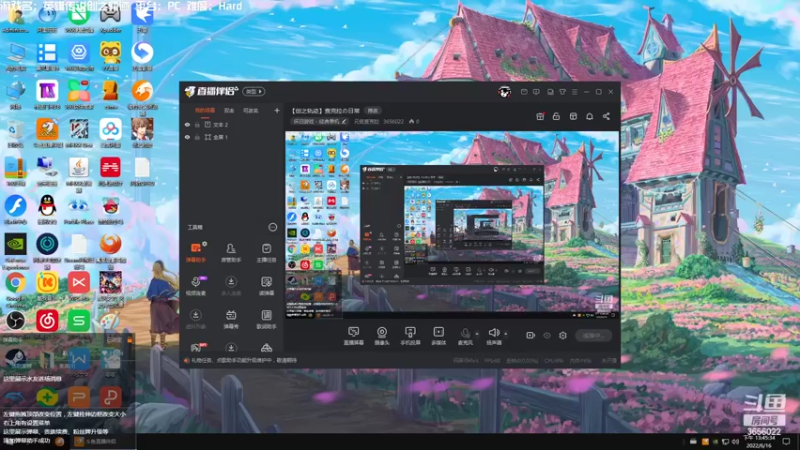Viewport: 800px width, 450px height.
Task: Add a screen capture source from the bottom bar
Action: (354, 336)
